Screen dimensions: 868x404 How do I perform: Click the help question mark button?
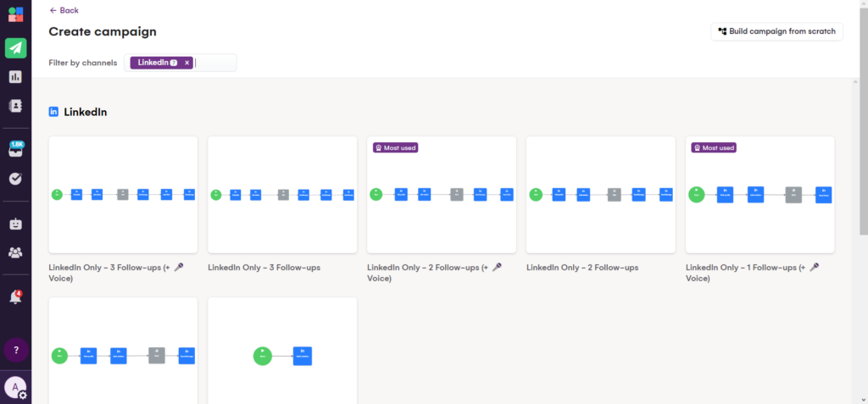point(15,350)
